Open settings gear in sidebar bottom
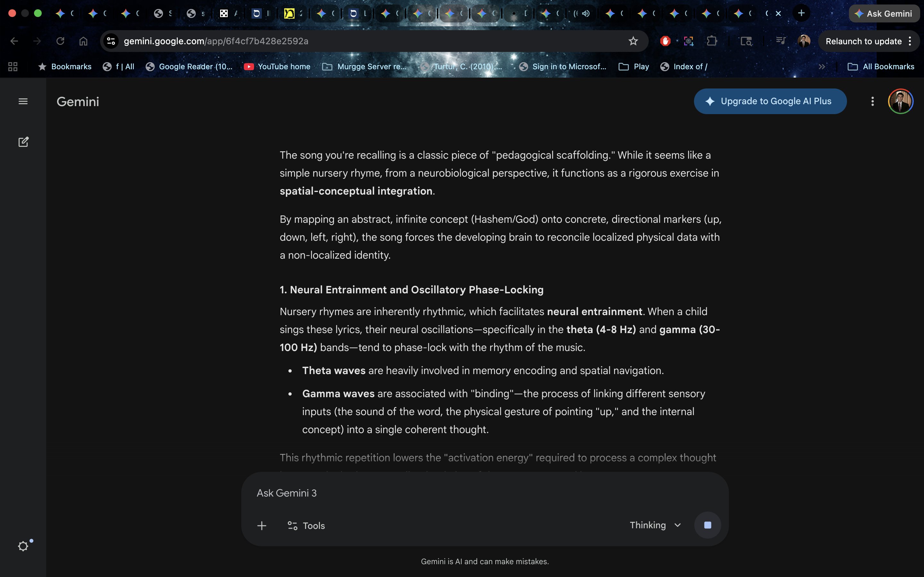The height and width of the screenshot is (577, 924). click(x=23, y=546)
